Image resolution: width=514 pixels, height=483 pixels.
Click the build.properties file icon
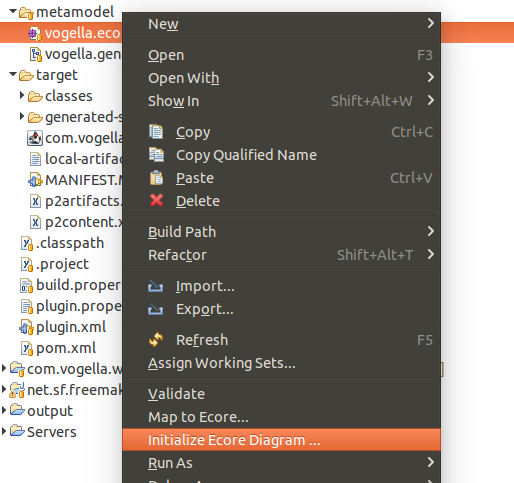[26, 285]
